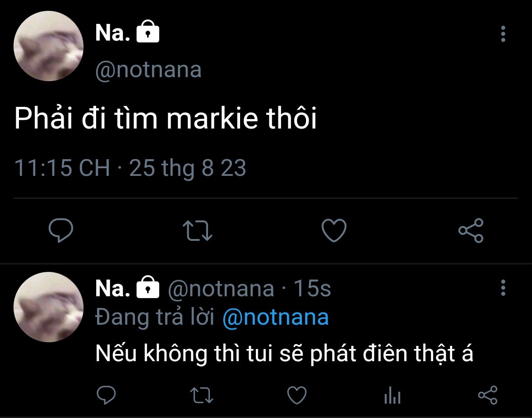Click the blue @notnana mention link
This screenshot has width=532, height=418.
[x=275, y=318]
